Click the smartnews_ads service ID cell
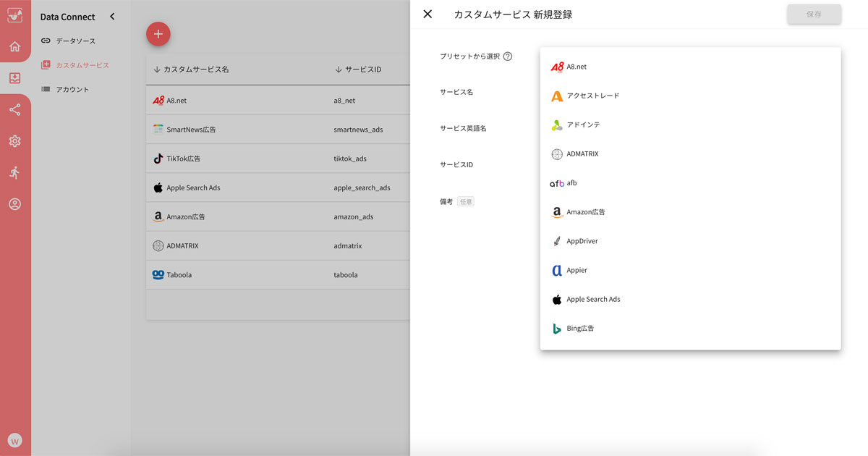The image size is (868, 456). [358, 130]
